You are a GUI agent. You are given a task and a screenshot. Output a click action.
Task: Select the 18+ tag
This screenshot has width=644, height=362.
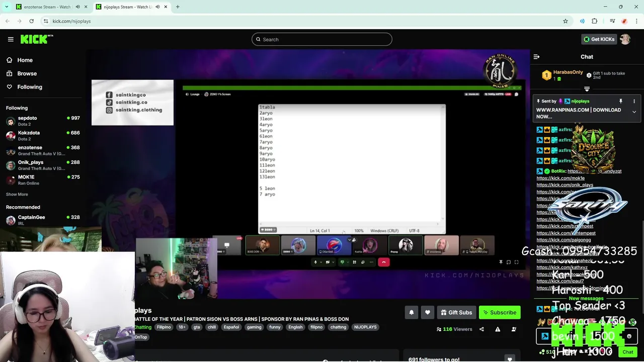[x=182, y=327]
